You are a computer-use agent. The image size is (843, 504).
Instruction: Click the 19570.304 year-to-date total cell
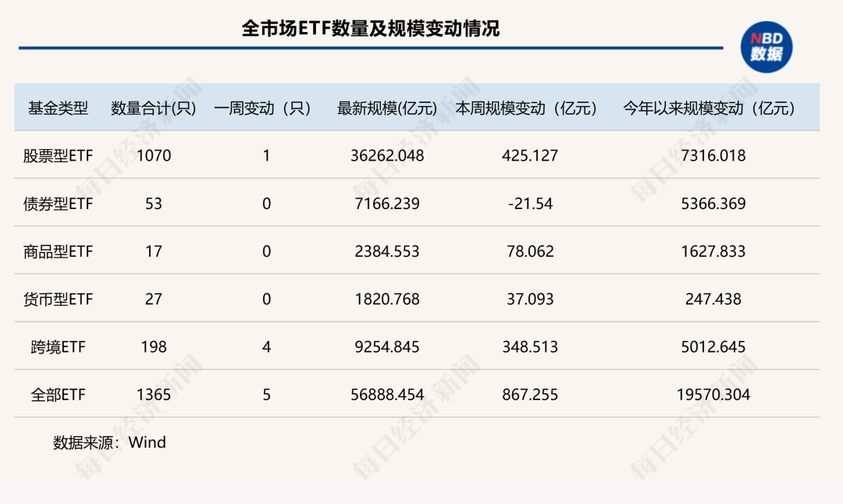click(x=713, y=395)
